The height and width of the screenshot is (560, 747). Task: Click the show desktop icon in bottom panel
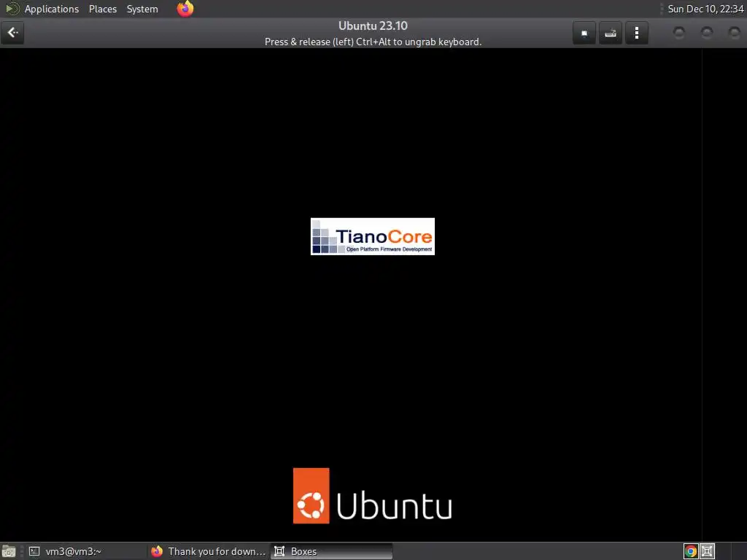tap(9, 551)
